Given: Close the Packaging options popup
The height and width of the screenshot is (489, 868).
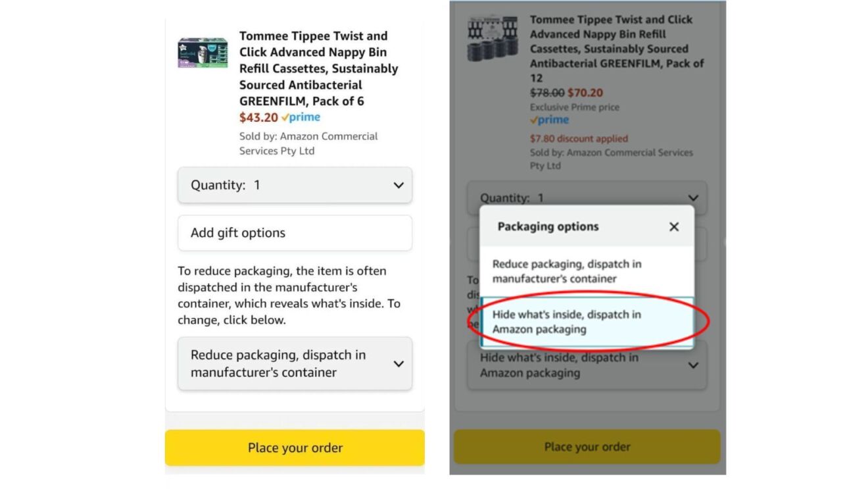Looking at the screenshot, I should [x=673, y=226].
